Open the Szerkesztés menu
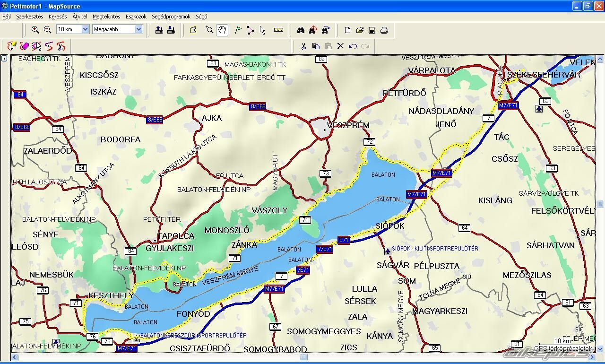Viewport: 605px width, 364px height. [29, 17]
